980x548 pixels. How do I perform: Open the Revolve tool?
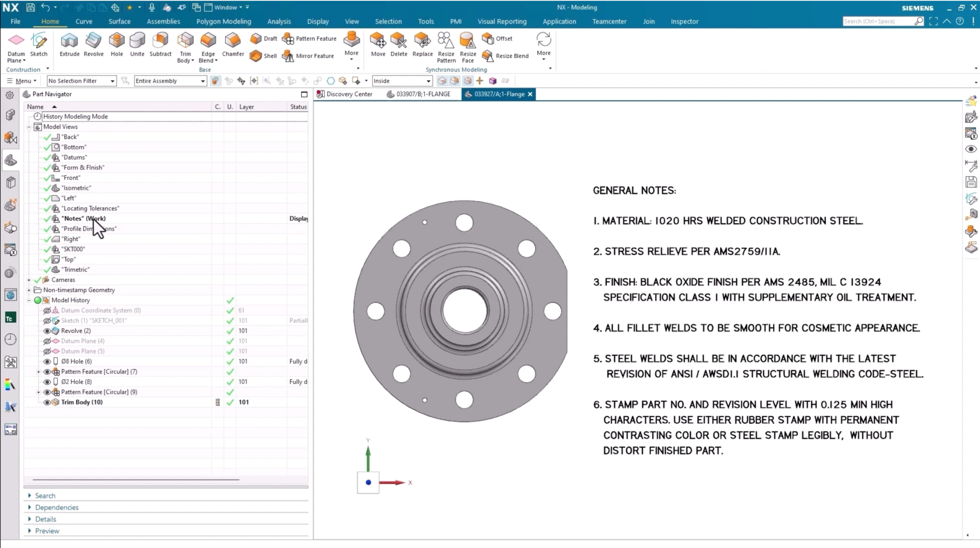click(x=93, y=45)
